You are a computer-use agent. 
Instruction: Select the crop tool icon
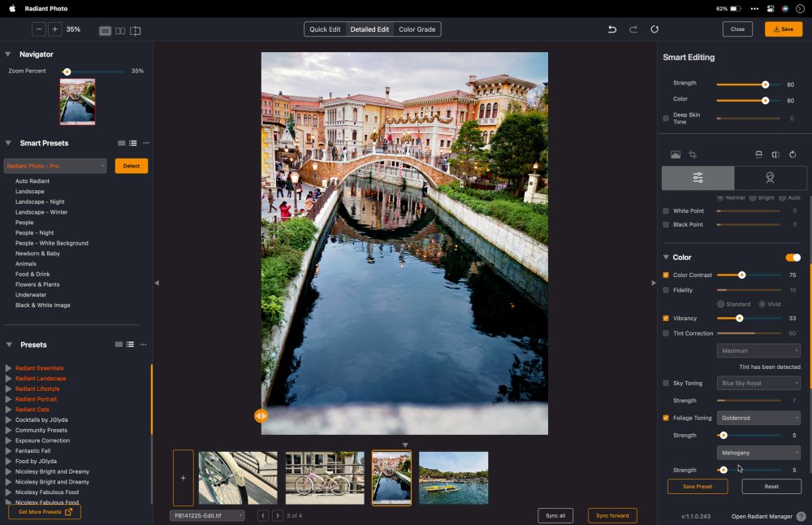click(693, 154)
